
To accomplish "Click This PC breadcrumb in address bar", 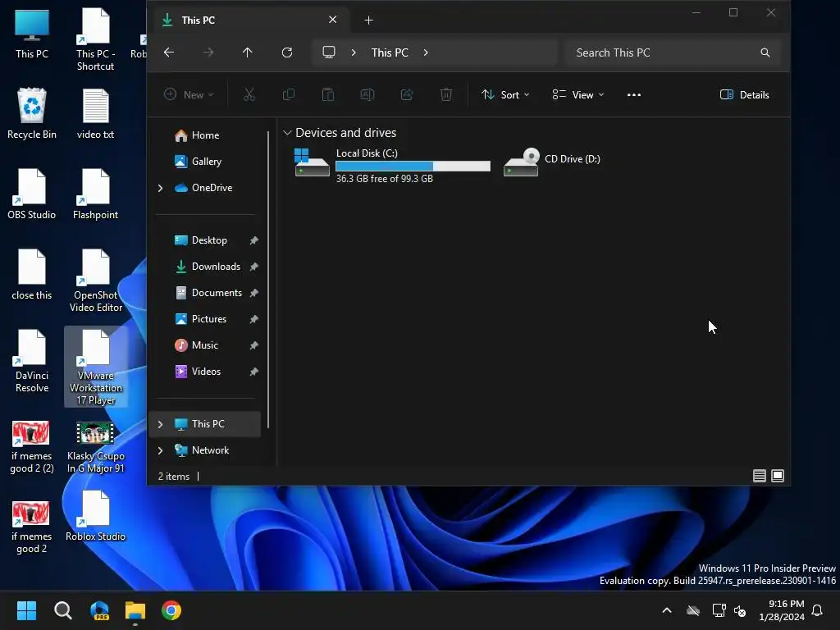I will 390,52.
